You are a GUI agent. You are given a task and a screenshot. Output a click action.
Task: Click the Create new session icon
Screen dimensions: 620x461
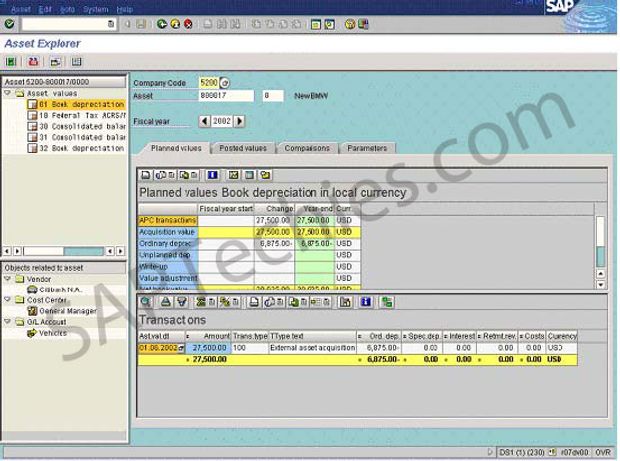(316, 25)
